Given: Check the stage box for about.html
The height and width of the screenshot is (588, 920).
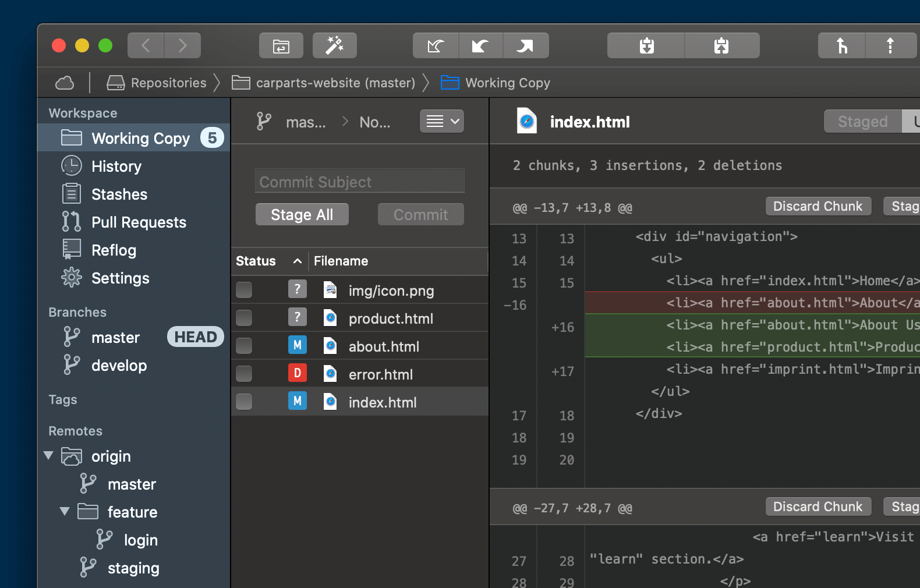Looking at the screenshot, I should click(x=244, y=346).
